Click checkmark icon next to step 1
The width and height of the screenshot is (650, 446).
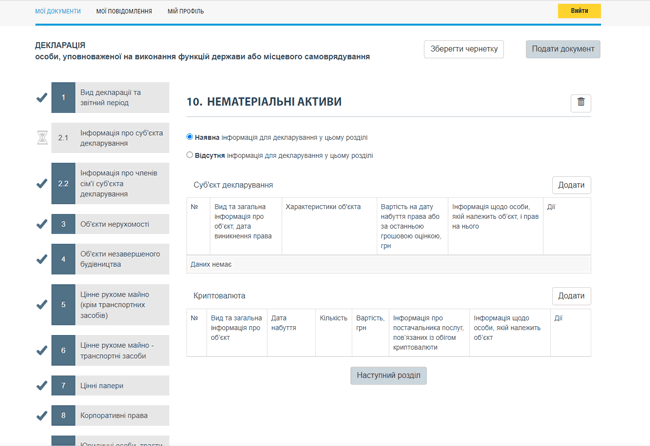point(42,98)
